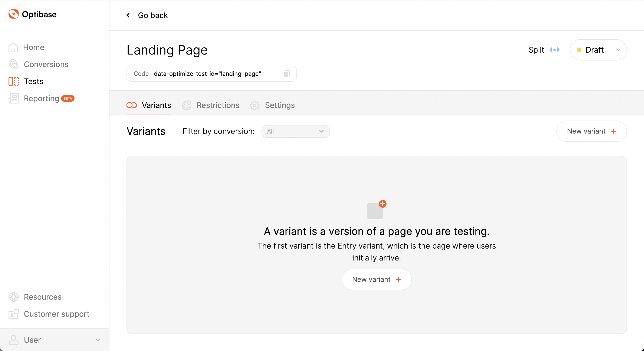Switch to the Restrictions tab
Viewport: 644px width, 351px height.
(210, 105)
